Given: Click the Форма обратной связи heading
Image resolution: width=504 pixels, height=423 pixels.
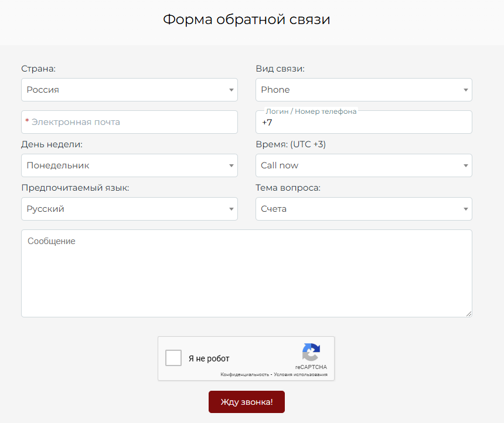Looking at the screenshot, I should [x=246, y=19].
